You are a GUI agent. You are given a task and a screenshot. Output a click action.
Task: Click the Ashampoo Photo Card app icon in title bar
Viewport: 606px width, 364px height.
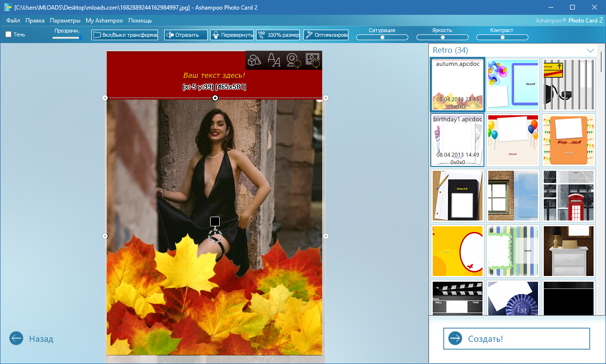(8, 7)
